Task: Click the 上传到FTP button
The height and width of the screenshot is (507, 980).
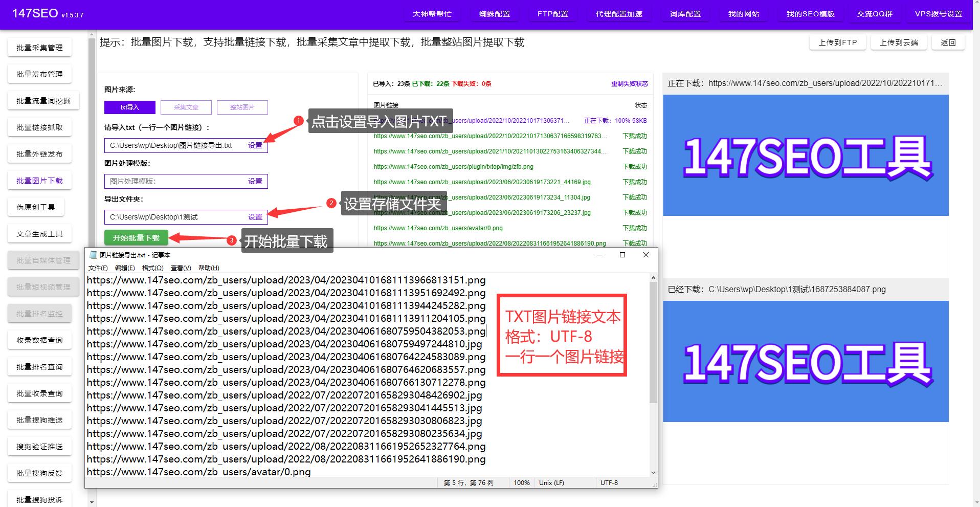Action: (838, 42)
